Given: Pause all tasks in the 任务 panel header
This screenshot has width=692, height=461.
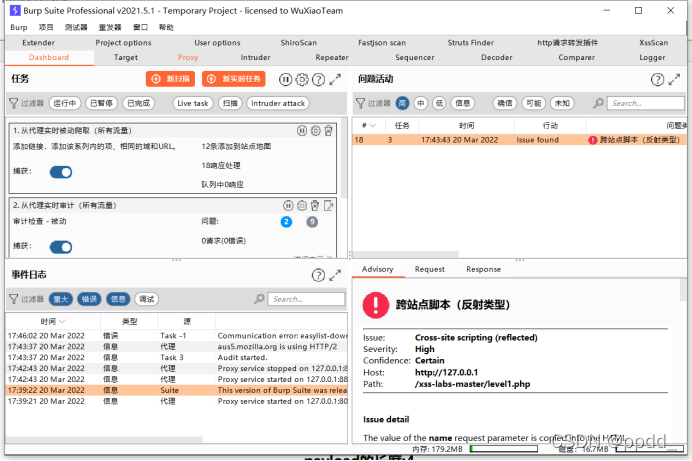Looking at the screenshot, I should (x=285, y=79).
